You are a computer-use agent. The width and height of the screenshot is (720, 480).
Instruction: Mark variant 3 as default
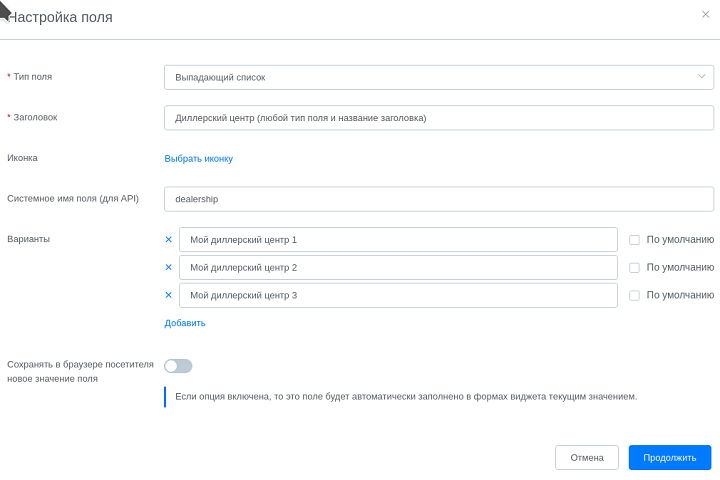tap(634, 295)
